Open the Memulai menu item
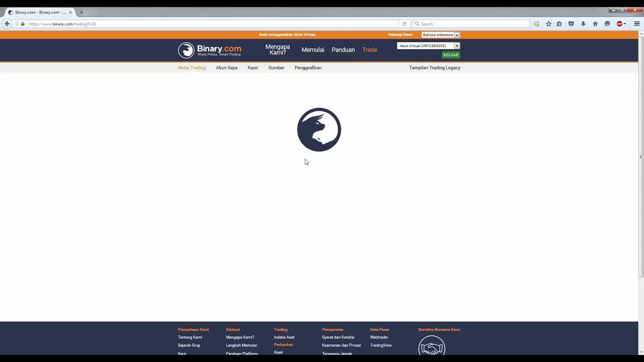This screenshot has height=362, width=644. (313, 50)
